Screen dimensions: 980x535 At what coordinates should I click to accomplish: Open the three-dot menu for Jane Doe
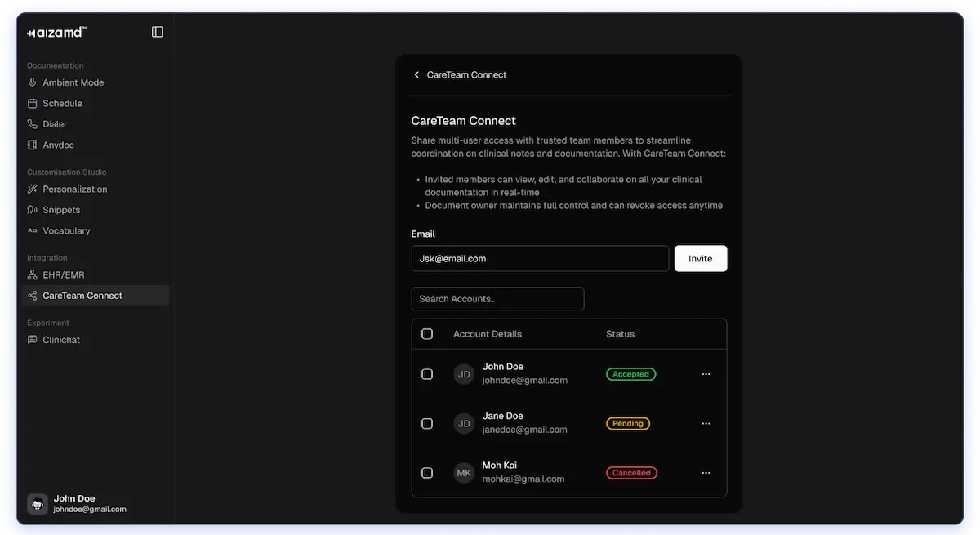pos(706,424)
